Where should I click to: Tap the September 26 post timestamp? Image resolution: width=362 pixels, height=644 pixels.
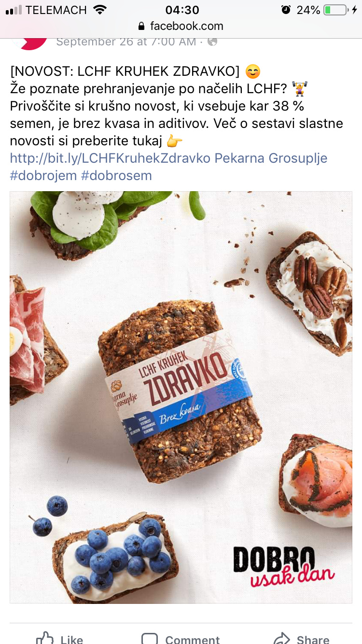(126, 42)
